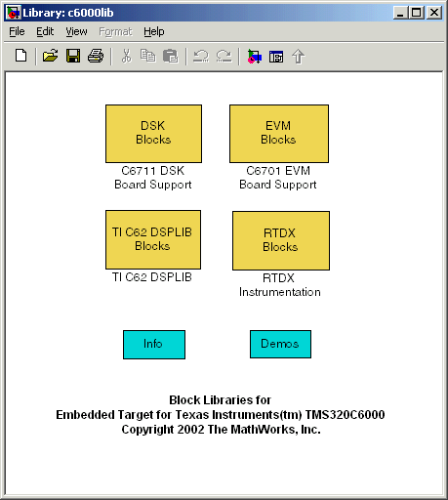Click the cyan Info block
The height and width of the screenshot is (500, 448).
coord(154,345)
